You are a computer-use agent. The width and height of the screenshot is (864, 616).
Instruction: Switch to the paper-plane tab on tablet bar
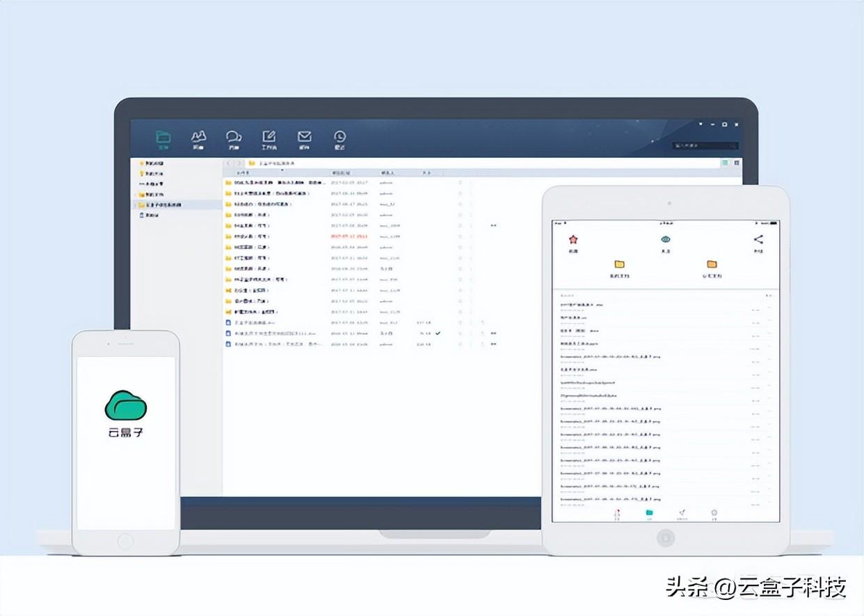click(682, 514)
